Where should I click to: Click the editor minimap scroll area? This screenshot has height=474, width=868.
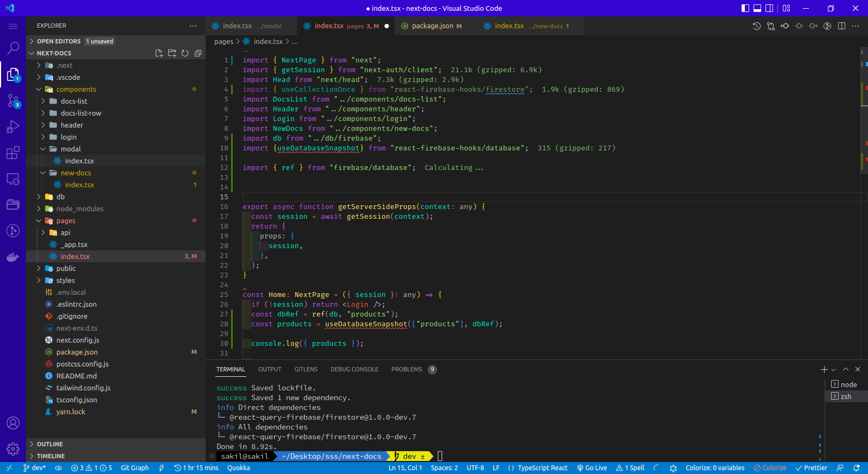tap(864, 203)
